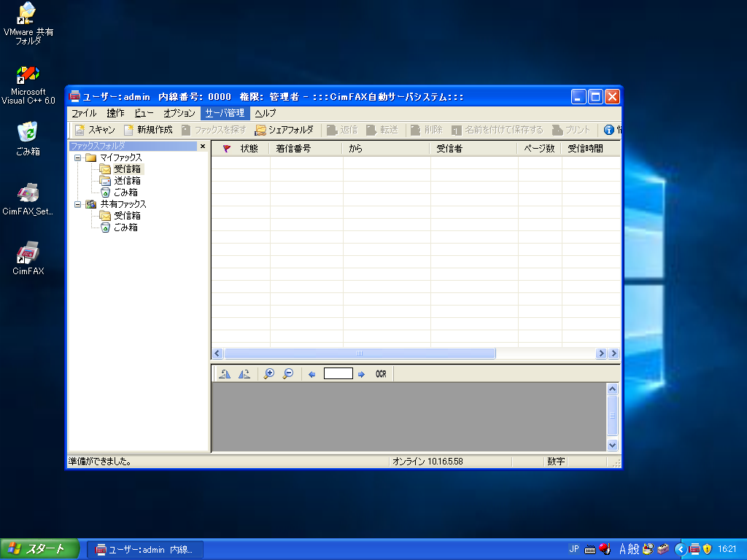Click the ユーザー:admin taskbar button
The height and width of the screenshot is (560, 747).
[x=145, y=550]
